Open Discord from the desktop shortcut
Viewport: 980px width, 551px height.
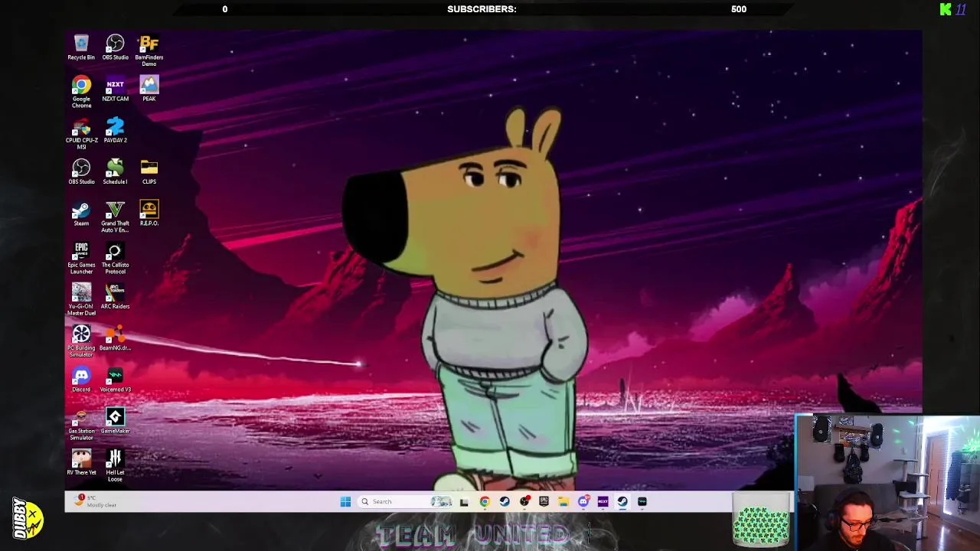[x=81, y=380]
